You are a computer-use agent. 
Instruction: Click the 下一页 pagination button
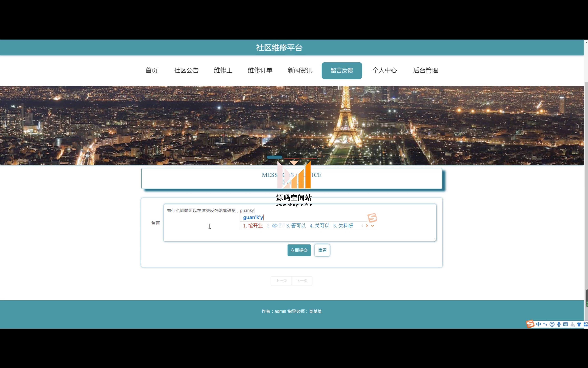coord(302,281)
